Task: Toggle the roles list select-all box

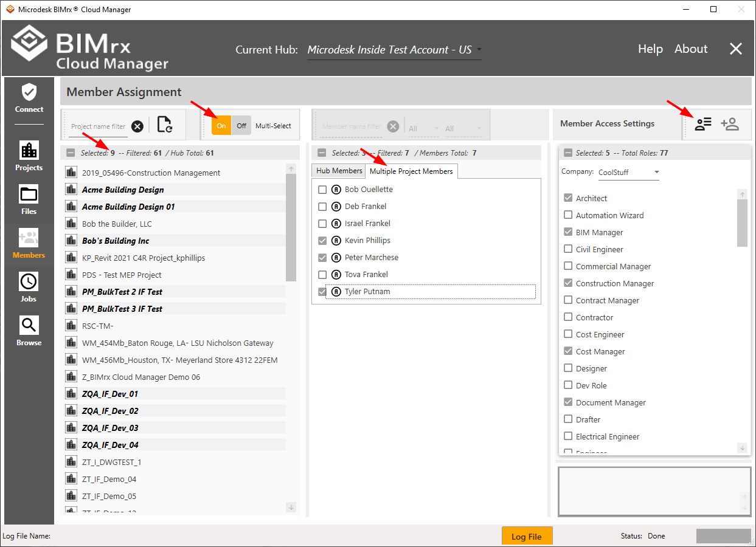Action: click(568, 153)
